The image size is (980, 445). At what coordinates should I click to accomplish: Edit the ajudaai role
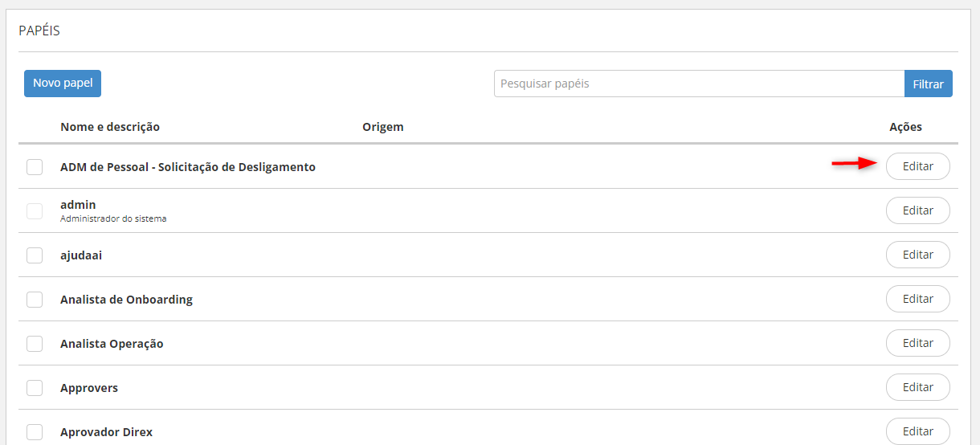click(x=917, y=255)
